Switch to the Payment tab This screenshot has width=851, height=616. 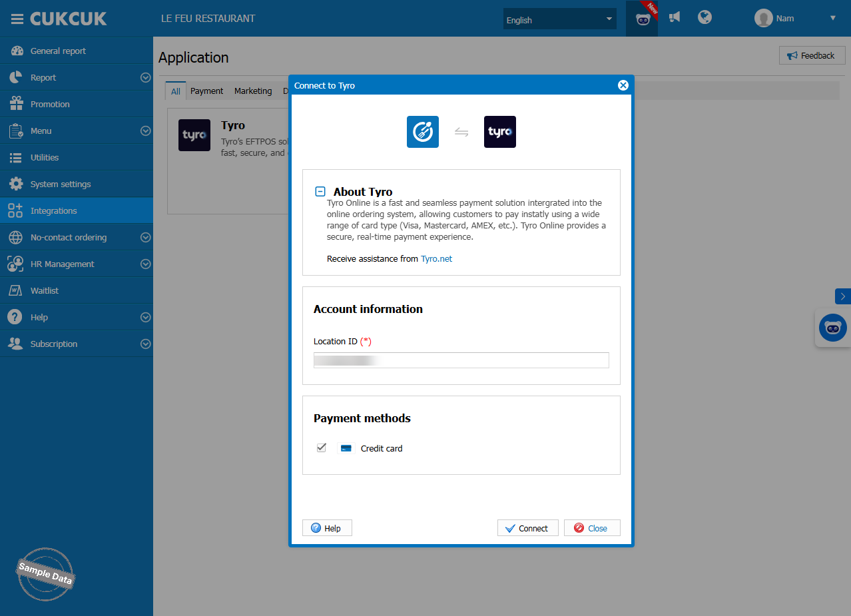pos(207,91)
